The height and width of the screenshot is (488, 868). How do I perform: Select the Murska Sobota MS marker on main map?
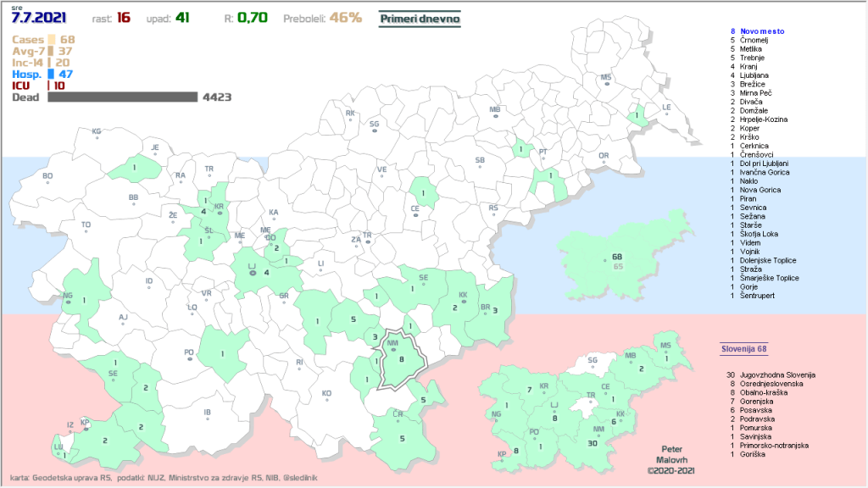(606, 83)
